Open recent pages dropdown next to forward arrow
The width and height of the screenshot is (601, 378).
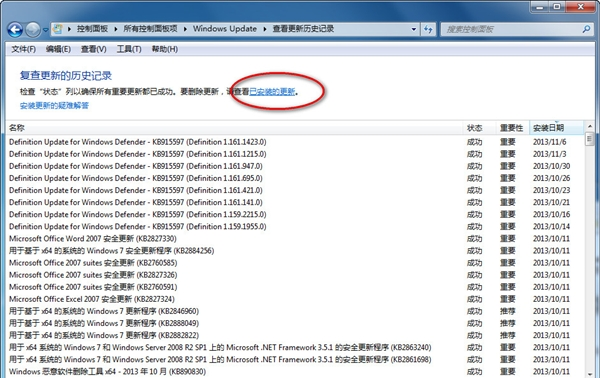coord(46,30)
